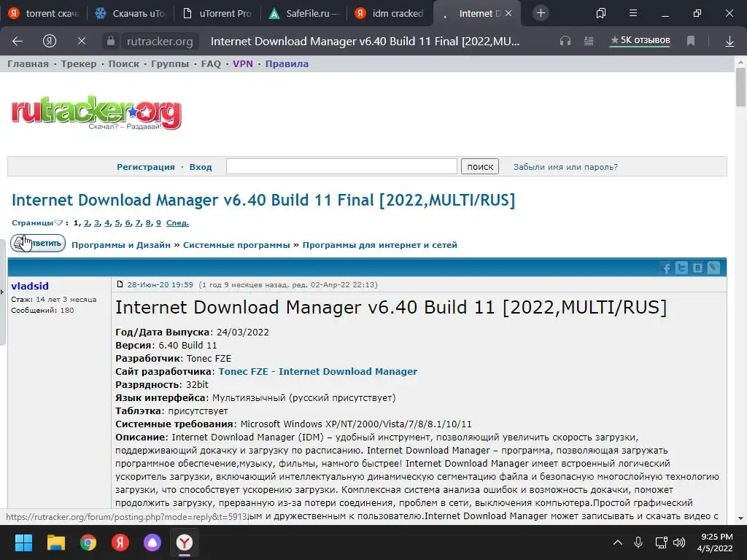
Task: Go to page 5 of the topic
Action: [117, 223]
